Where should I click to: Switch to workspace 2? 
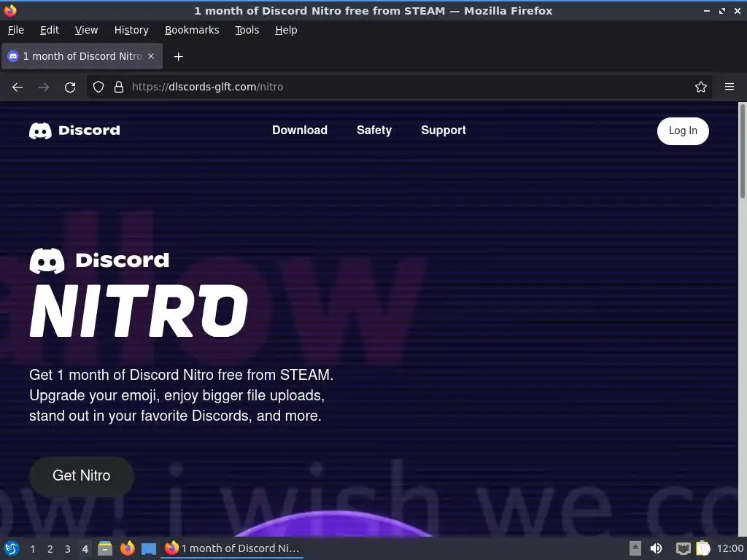click(x=50, y=549)
